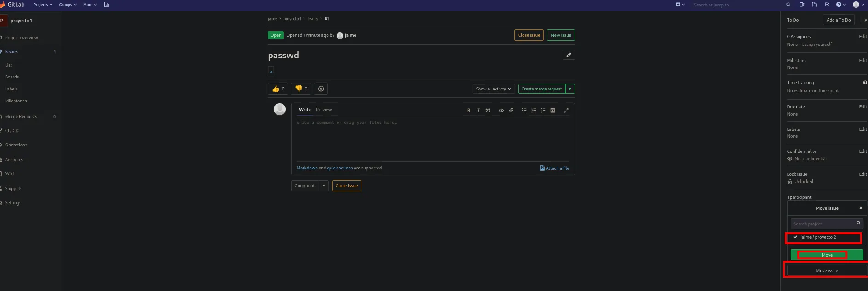Click Add a To Do button
Image resolution: width=868 pixels, height=291 pixels.
[839, 20]
